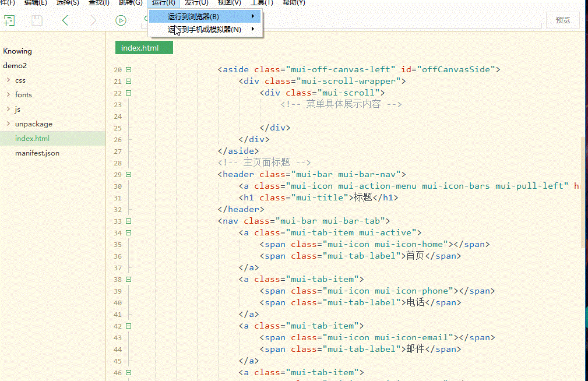Open the 工具(T) menu
The width and height of the screenshot is (588, 381).
pyautogui.click(x=262, y=3)
